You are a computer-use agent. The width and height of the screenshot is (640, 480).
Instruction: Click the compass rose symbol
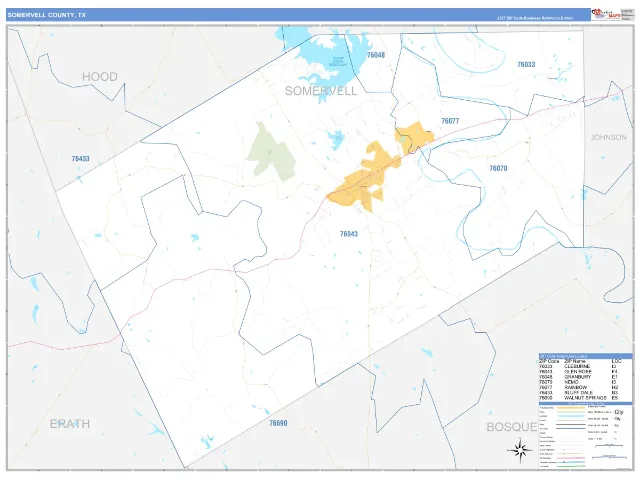520,450
